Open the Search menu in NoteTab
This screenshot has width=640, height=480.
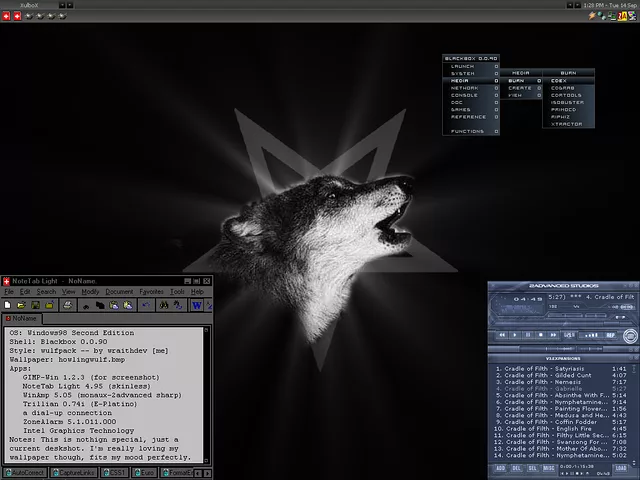coord(46,291)
